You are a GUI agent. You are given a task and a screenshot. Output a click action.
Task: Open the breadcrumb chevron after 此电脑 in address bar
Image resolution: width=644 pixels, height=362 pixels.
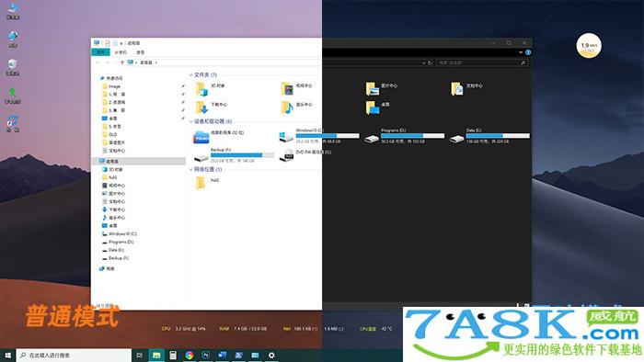(156, 62)
